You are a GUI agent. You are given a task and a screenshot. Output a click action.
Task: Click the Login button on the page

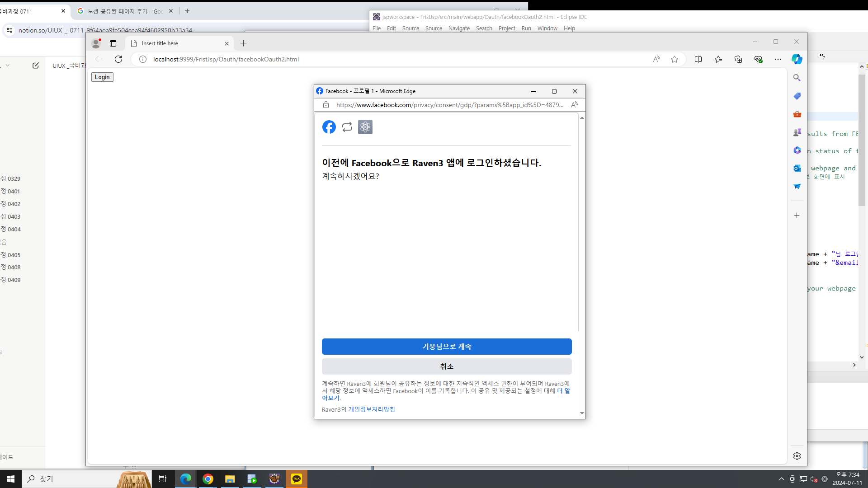(x=102, y=77)
